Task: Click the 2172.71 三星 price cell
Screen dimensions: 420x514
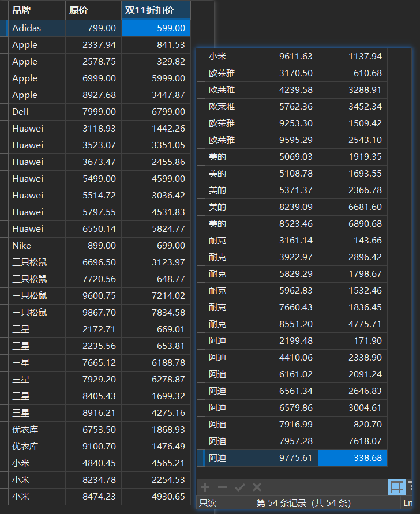Action: pyautogui.click(x=93, y=329)
